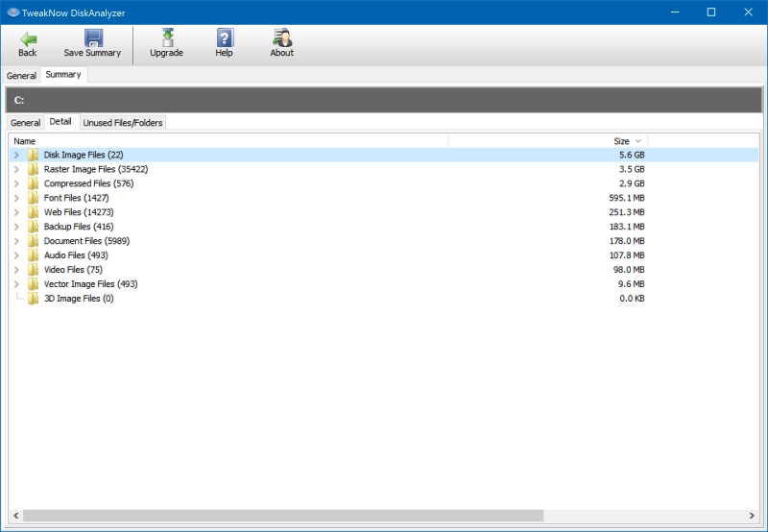The height and width of the screenshot is (532, 768).
Task: Click the Save Summary floppy disk icon
Action: [x=93, y=38]
